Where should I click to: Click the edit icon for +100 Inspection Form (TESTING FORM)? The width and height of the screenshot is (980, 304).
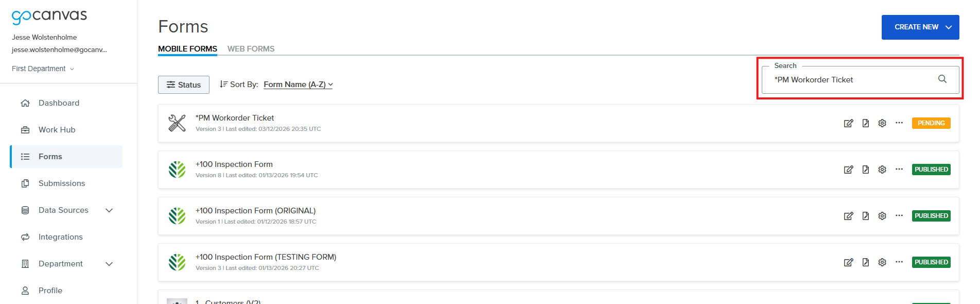(848, 262)
